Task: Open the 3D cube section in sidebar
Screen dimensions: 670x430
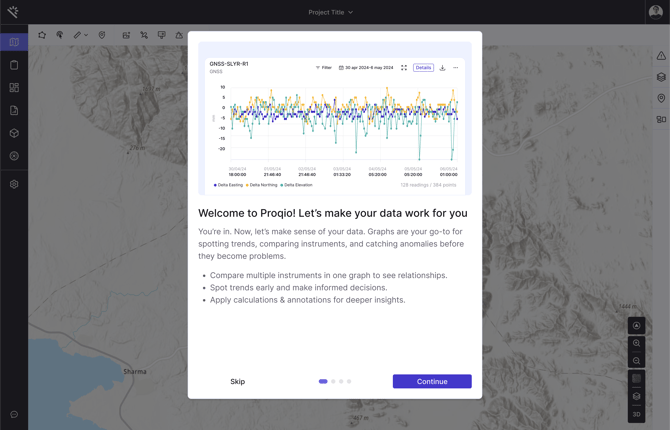Action: tap(14, 133)
